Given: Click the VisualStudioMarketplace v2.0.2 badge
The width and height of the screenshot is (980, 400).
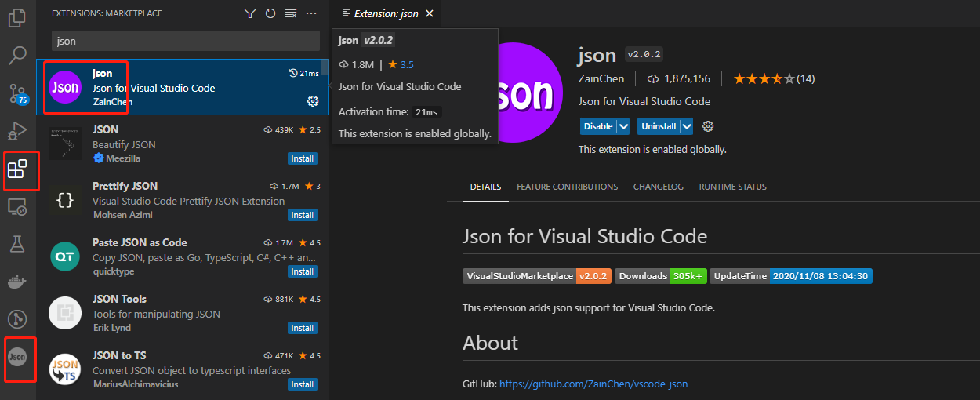Looking at the screenshot, I should (537, 276).
